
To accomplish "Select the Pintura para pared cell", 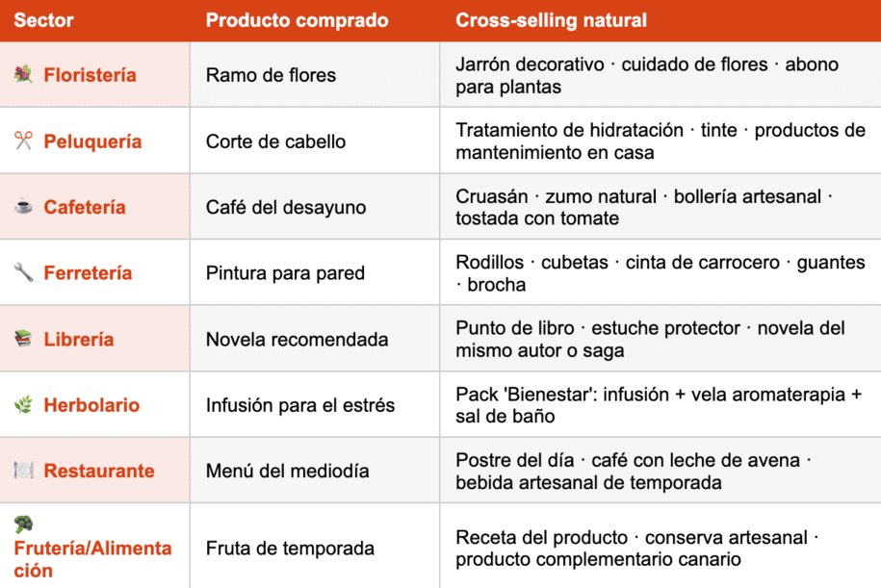I will tap(315, 272).
